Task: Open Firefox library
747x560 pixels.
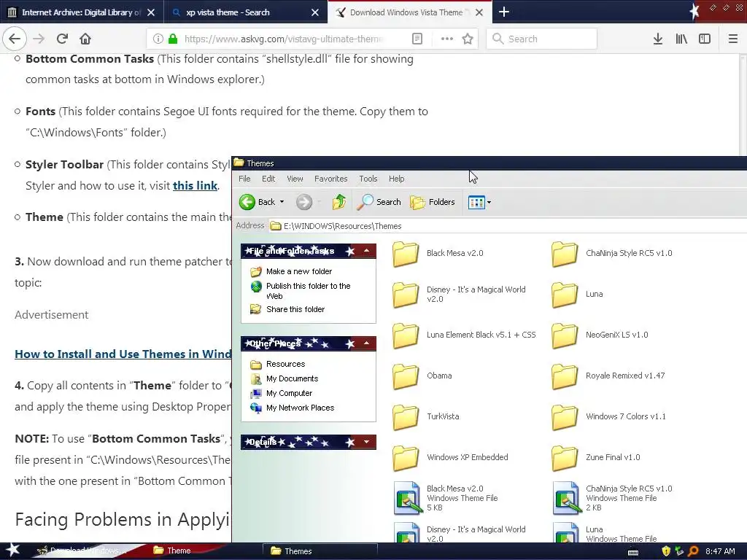Action: 681,39
